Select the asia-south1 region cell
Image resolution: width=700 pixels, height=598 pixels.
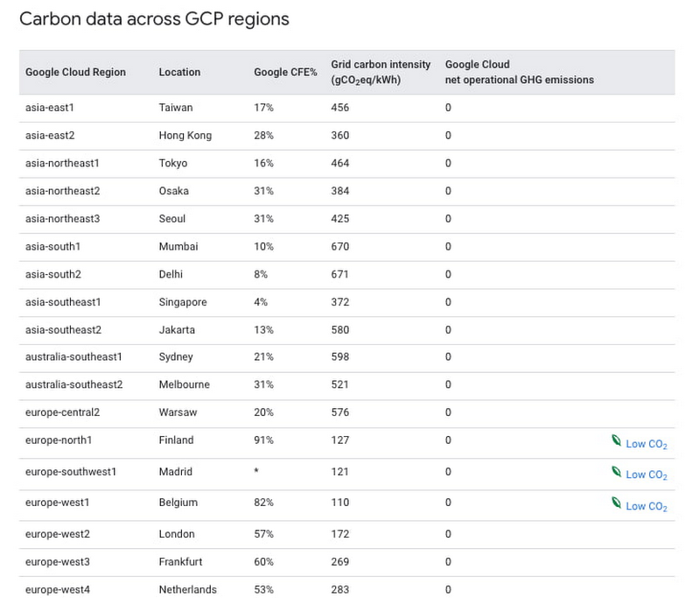point(52,247)
